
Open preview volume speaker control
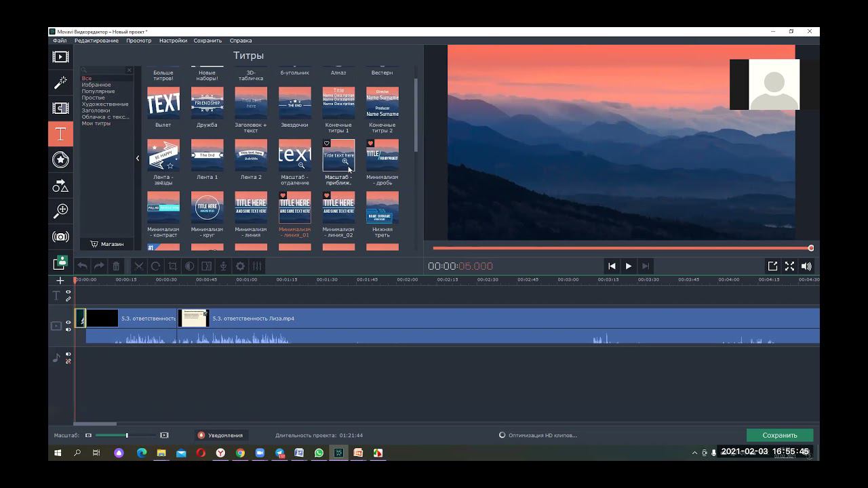click(806, 266)
